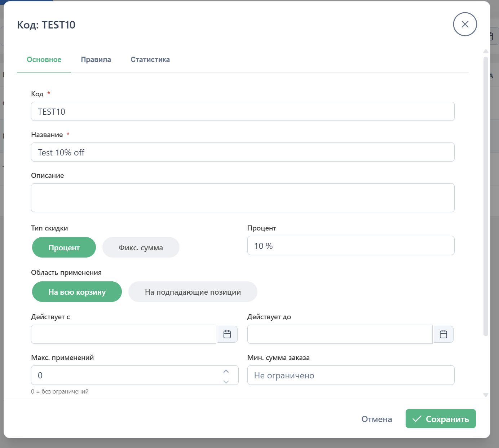The image size is (499, 448).
Task: Go to the Основное tab
Action: (x=44, y=60)
